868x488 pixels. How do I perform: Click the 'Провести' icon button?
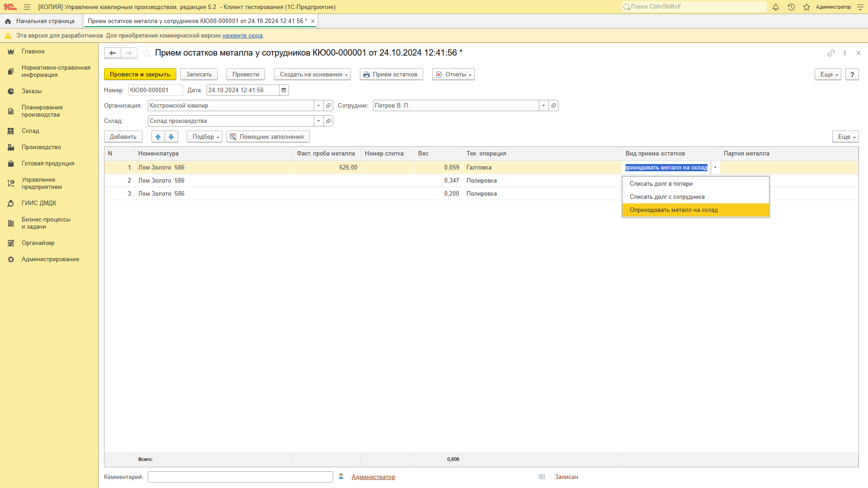tap(245, 74)
